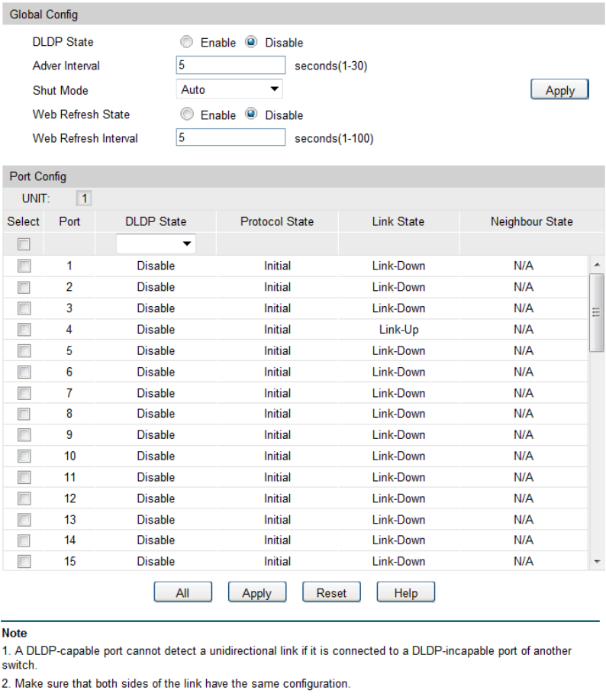Image resolution: width=606 pixels, height=700 pixels.
Task: Apply the Global Config settings
Action: coord(559,90)
